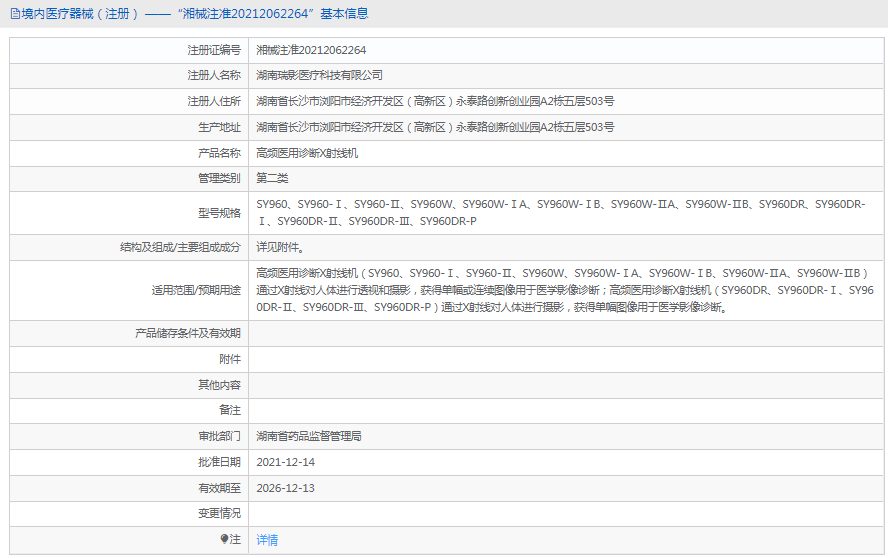
Task: Select the date 2026-12-13
Action: point(285,488)
